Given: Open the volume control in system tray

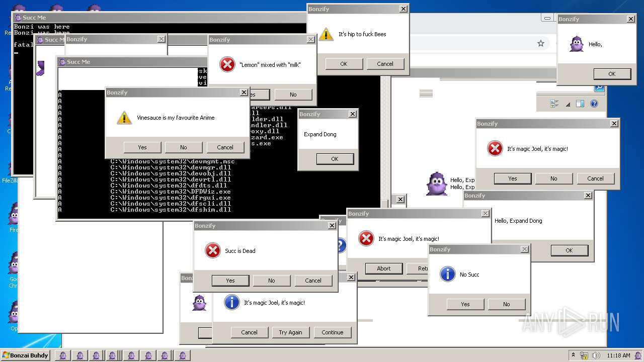Looking at the screenshot, I should [596, 355].
